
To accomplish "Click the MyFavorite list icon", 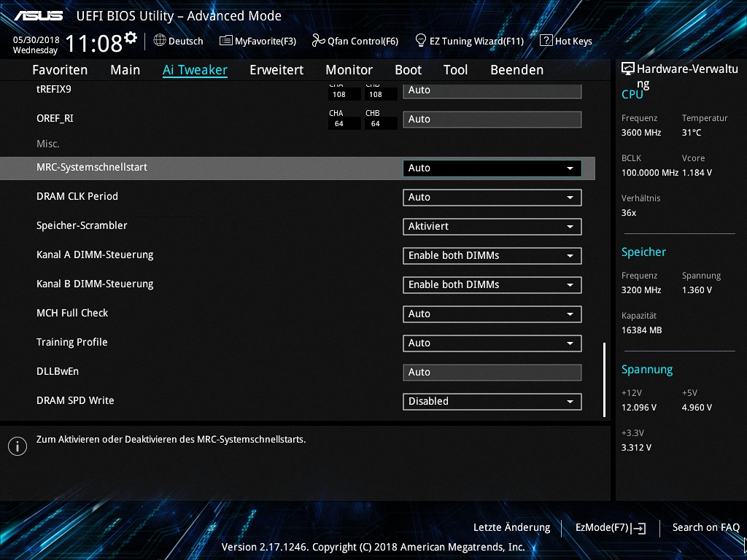I will [x=226, y=41].
